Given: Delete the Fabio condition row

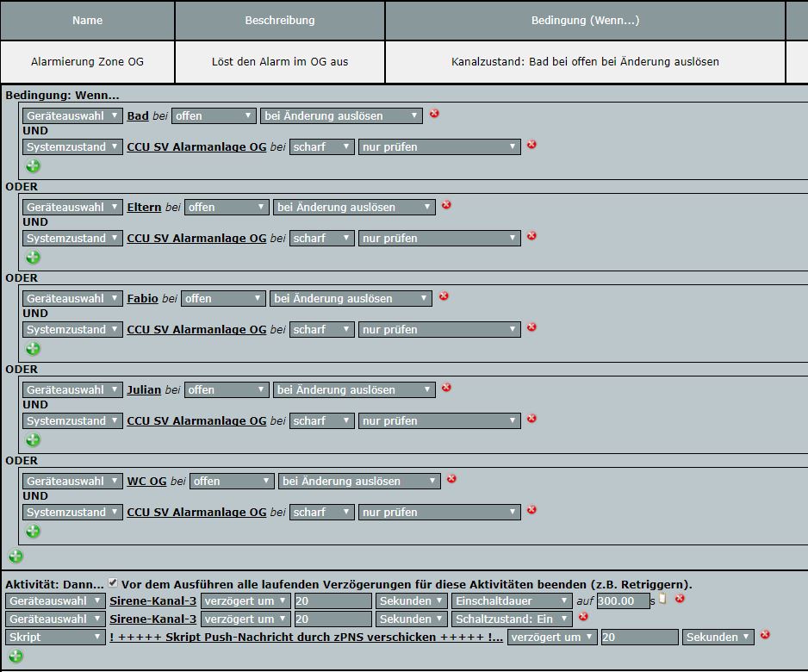Looking at the screenshot, I should (444, 296).
